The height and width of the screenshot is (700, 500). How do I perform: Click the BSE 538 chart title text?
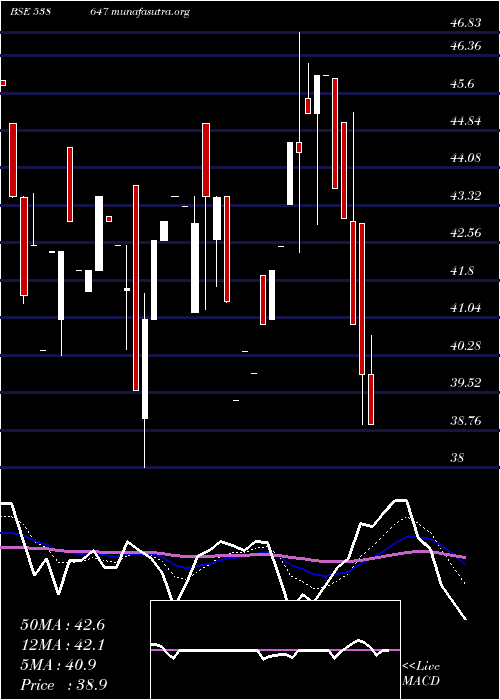[x=30, y=12]
